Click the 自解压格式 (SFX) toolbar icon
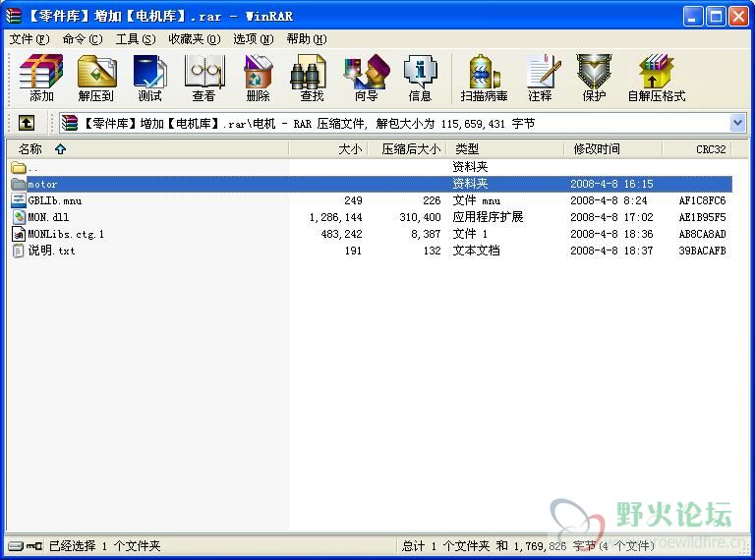This screenshot has height=560, width=755. point(657,72)
